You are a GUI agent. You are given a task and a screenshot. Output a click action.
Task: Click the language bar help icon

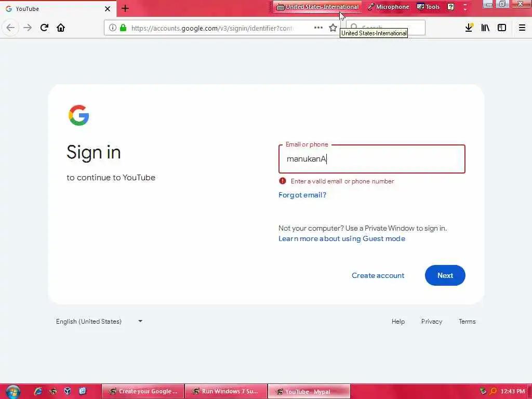pyautogui.click(x=450, y=7)
